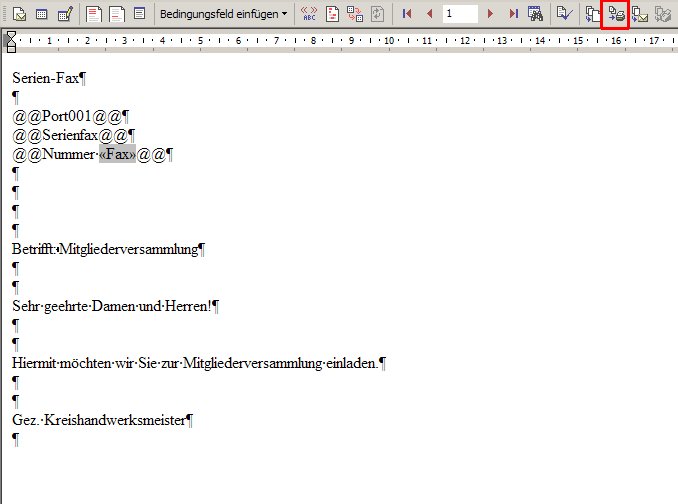Click the 'Gez. Kreishandwerksmeister' line
The width and height of the screenshot is (678, 504).
99,420
